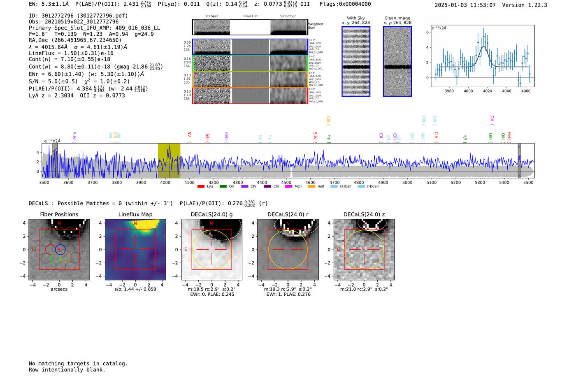Click the orange fiber circle in Fiber Positions
Image resolution: width=576 pixels, height=392 pixels.
pyautogui.click(x=65, y=258)
